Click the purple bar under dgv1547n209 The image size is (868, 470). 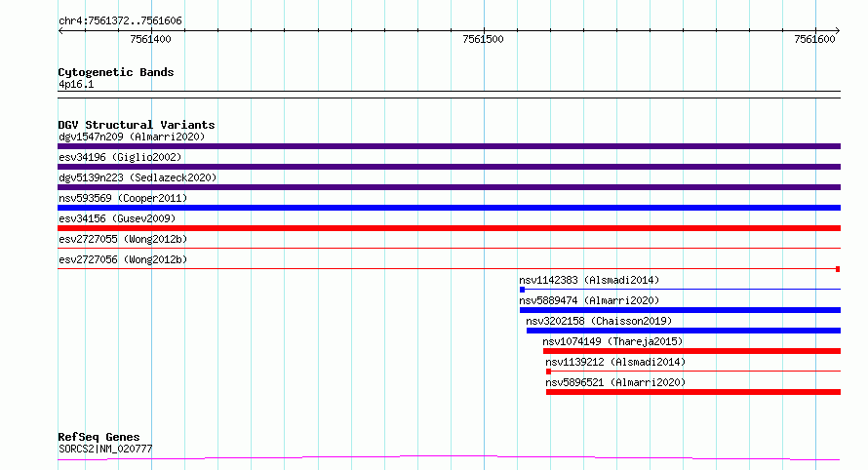(x=449, y=146)
